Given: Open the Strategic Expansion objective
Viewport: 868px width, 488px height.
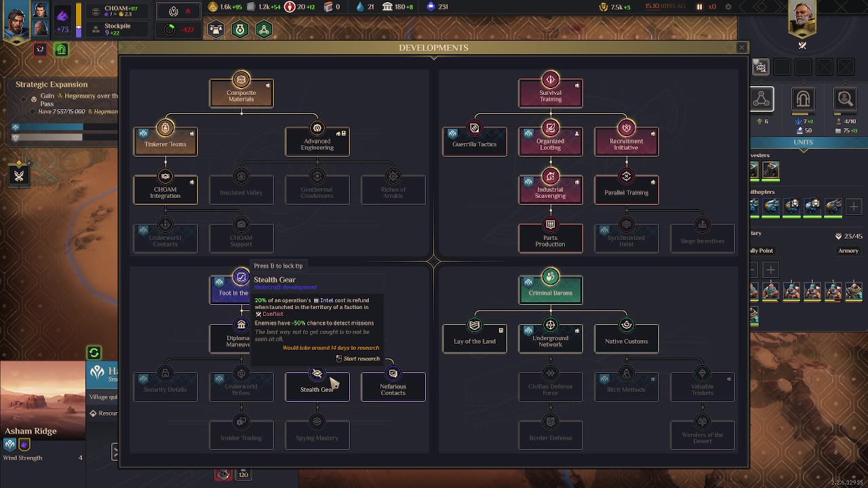Looking at the screenshot, I should 52,84.
